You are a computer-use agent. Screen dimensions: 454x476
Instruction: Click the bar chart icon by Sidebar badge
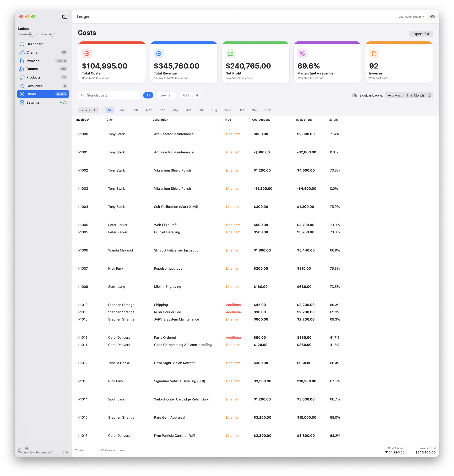355,95
